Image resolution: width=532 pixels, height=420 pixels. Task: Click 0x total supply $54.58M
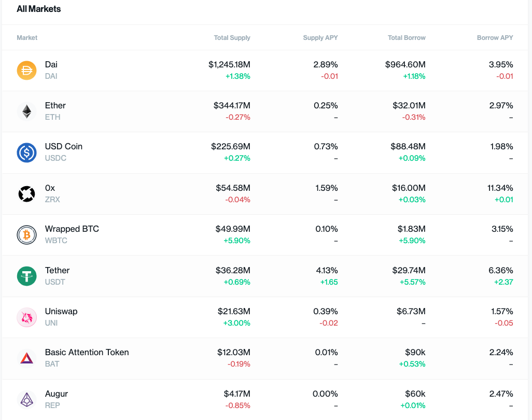click(x=233, y=188)
